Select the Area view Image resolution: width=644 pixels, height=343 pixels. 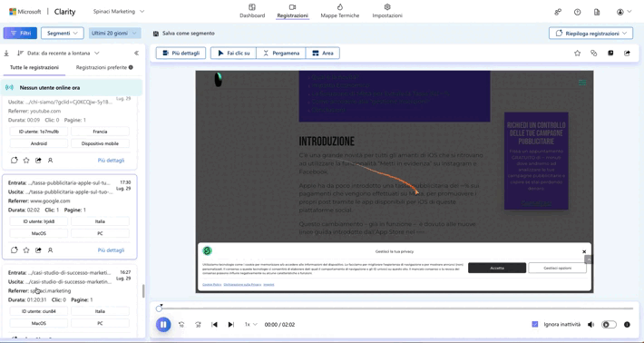[322, 53]
